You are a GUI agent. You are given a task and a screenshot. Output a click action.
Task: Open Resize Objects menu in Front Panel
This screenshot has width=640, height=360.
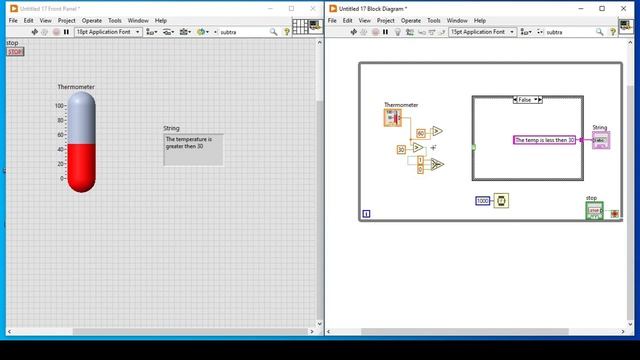pos(185,32)
